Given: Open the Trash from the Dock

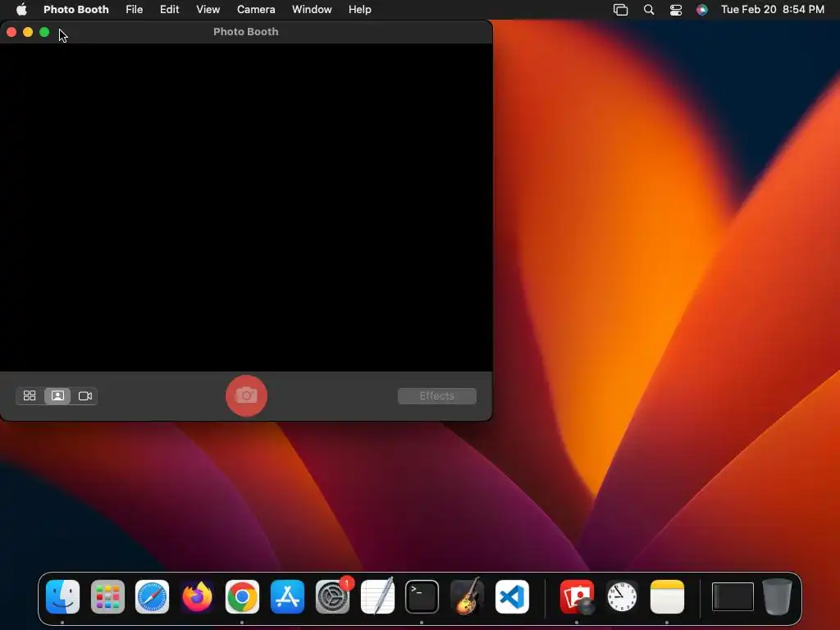Looking at the screenshot, I should [x=778, y=596].
